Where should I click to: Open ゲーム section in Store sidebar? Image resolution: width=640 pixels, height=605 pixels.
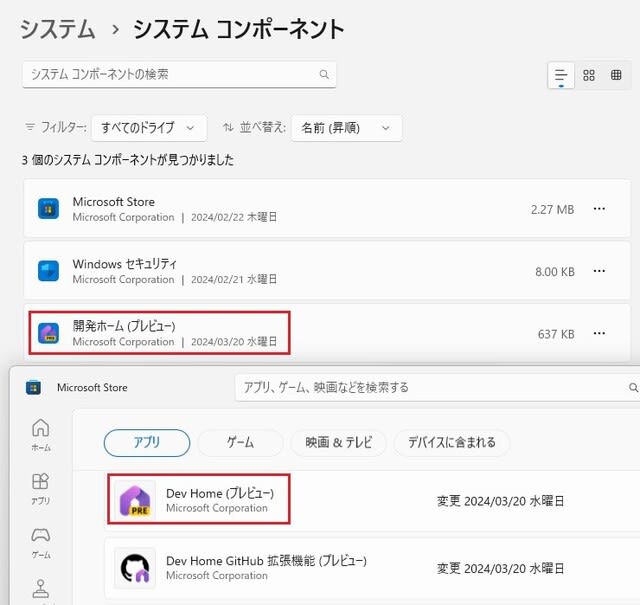[41, 543]
